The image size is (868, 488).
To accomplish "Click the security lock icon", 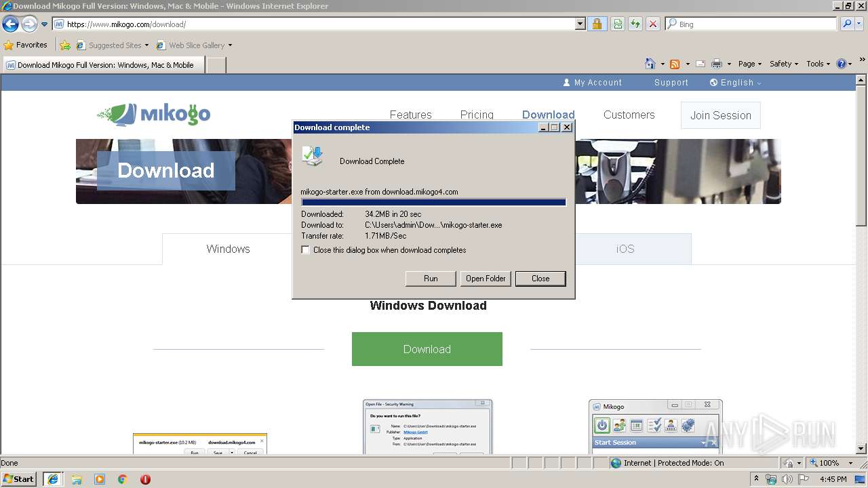I will click(597, 24).
